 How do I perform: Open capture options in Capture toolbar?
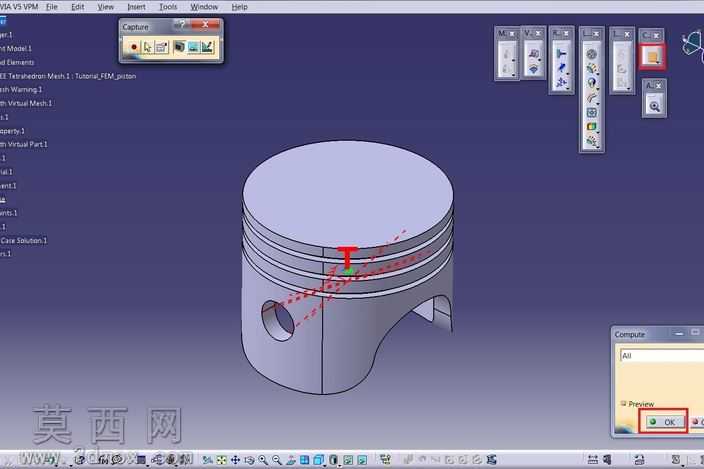coord(162,47)
